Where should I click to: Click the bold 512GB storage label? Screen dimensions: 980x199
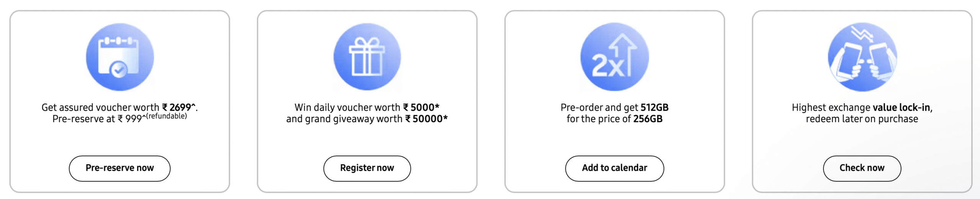pos(655,108)
